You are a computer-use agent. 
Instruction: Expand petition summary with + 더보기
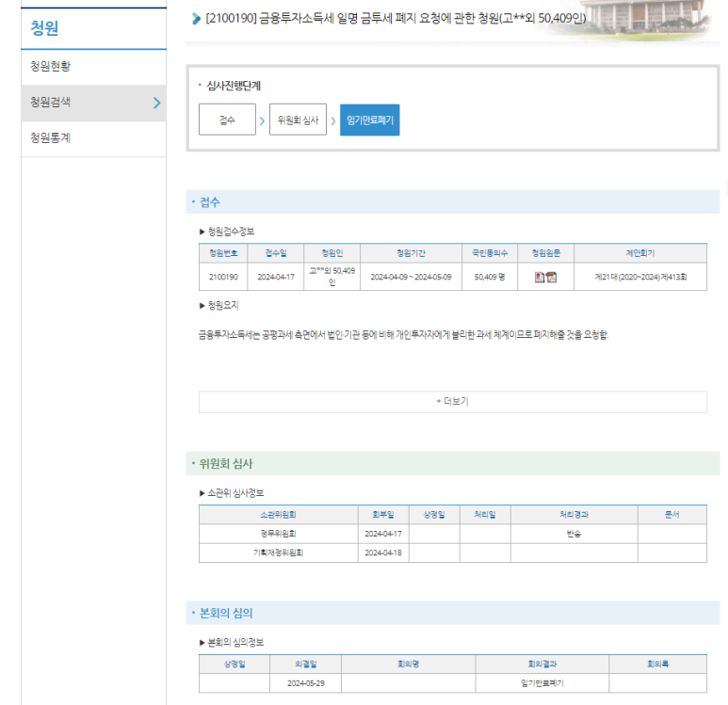(452, 401)
